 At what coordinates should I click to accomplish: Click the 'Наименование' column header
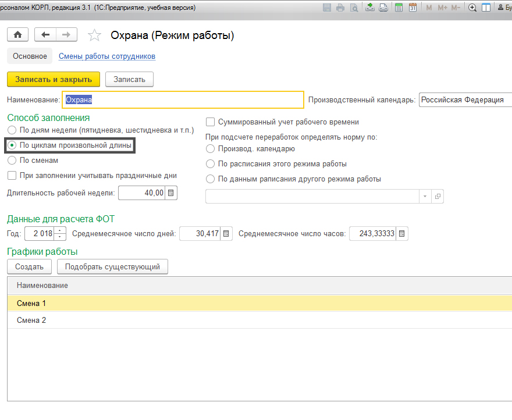[259, 286]
